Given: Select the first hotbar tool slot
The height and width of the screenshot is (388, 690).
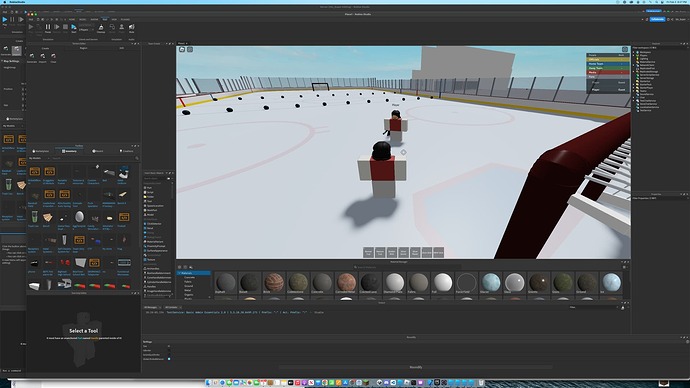Looking at the screenshot, I should [x=368, y=252].
